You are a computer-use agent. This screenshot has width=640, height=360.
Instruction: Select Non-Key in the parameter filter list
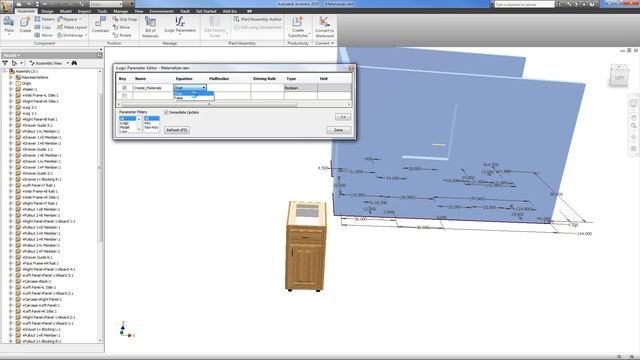[x=151, y=127]
